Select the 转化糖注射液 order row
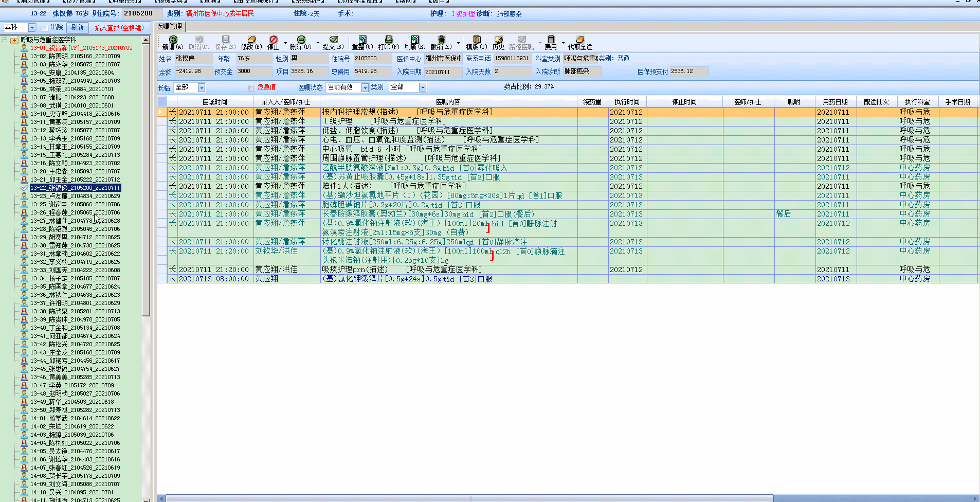The height and width of the screenshot is (502, 980). pos(567,242)
